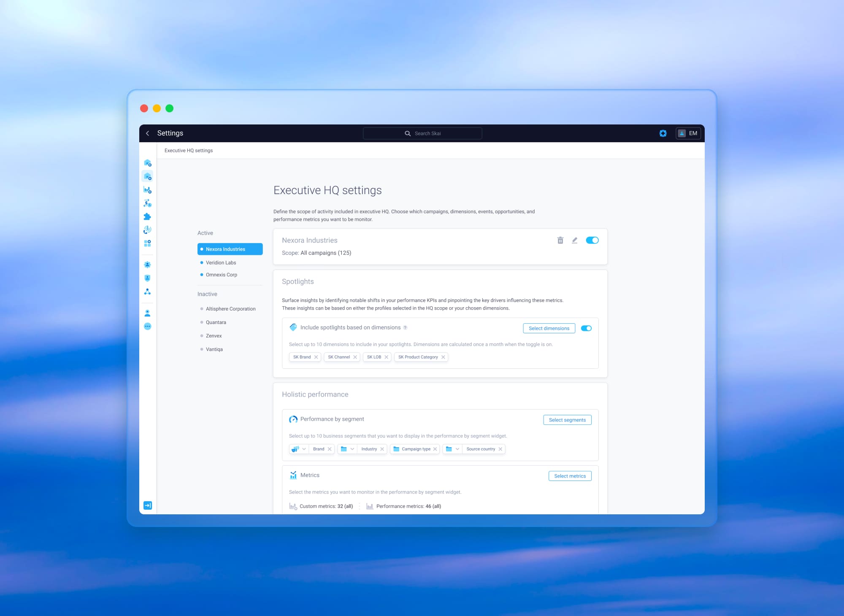Click the blue icon left of EM
This screenshot has width=844, height=616.
coord(663,133)
